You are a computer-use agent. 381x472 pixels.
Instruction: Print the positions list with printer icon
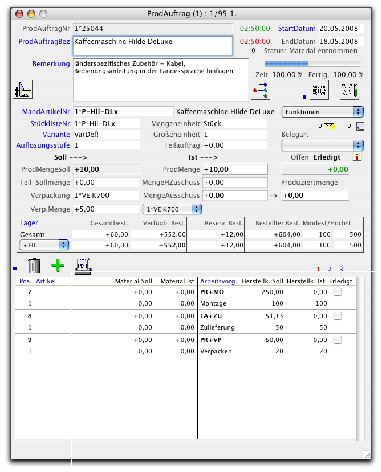(83, 266)
